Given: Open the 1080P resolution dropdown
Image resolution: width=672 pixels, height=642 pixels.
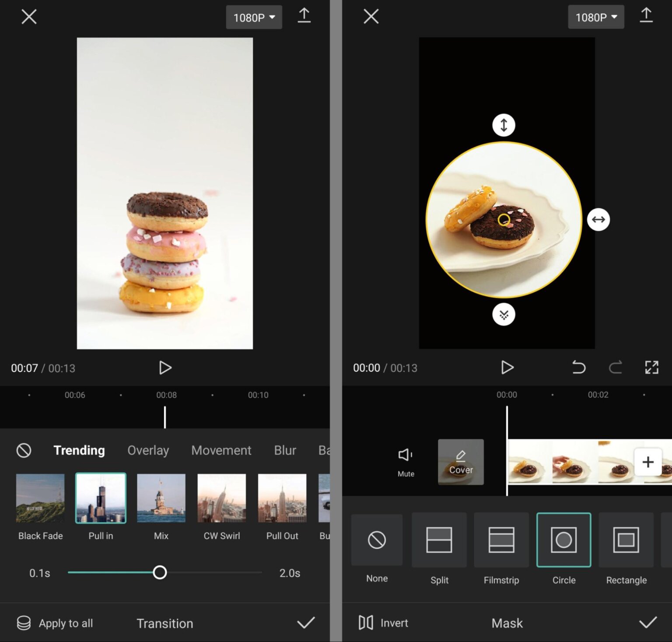Looking at the screenshot, I should pos(254,17).
